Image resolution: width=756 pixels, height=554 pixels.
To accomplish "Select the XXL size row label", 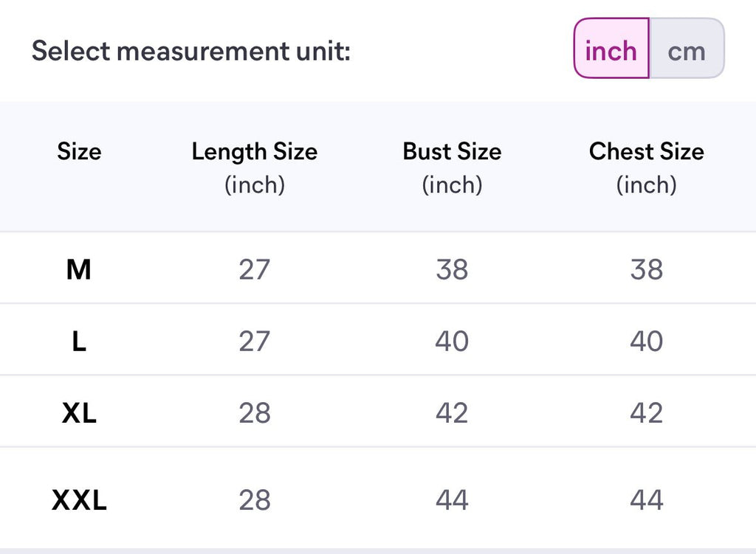I will (x=79, y=501).
